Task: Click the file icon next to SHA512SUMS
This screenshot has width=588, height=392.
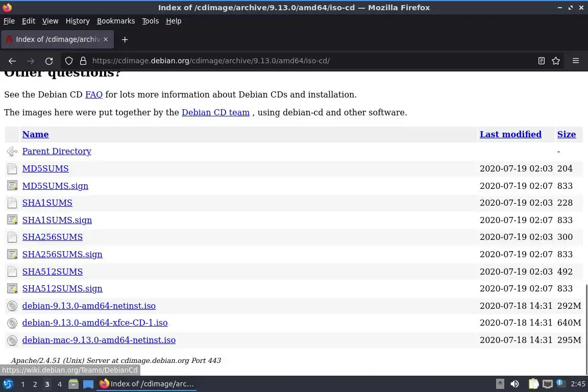Action: [x=12, y=272]
